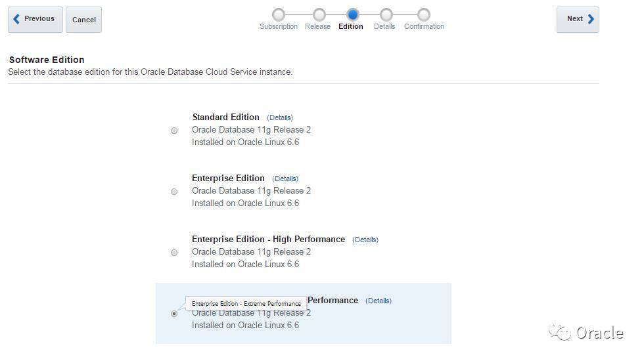644x359 pixels.
Task: Click the Previous button
Action: 35,20
